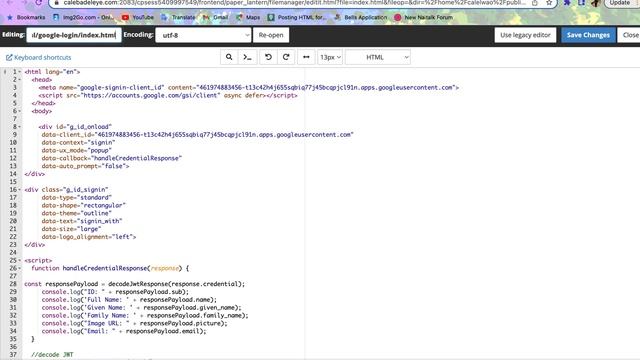The width and height of the screenshot is (640, 360).
Task: Open the Maps bookmark
Action: tap(248, 18)
